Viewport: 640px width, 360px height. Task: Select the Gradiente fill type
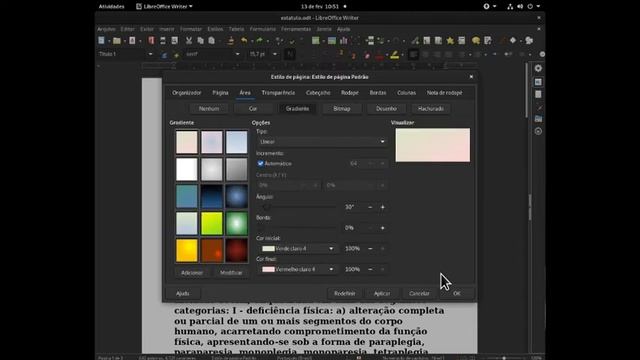point(298,109)
